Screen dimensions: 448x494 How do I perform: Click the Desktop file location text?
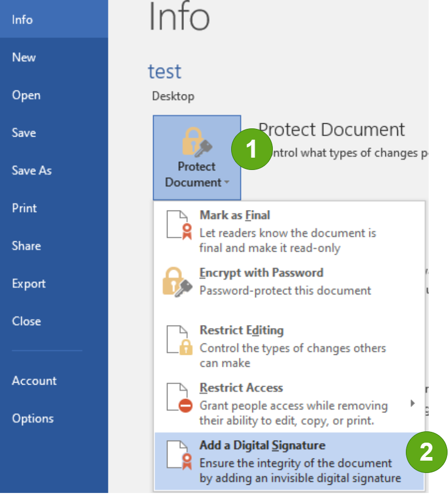click(173, 96)
